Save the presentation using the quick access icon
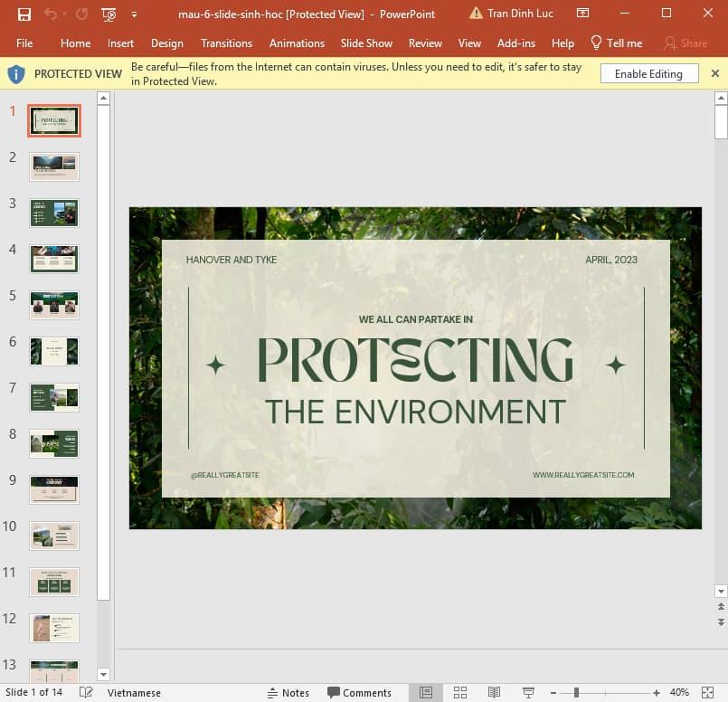Image resolution: width=728 pixels, height=702 pixels. [23, 14]
